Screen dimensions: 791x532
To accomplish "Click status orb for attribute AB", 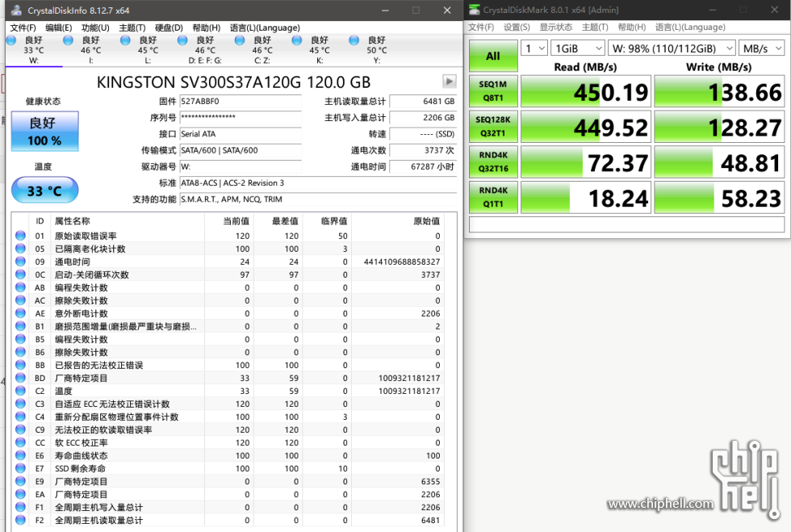I will pyautogui.click(x=20, y=287).
